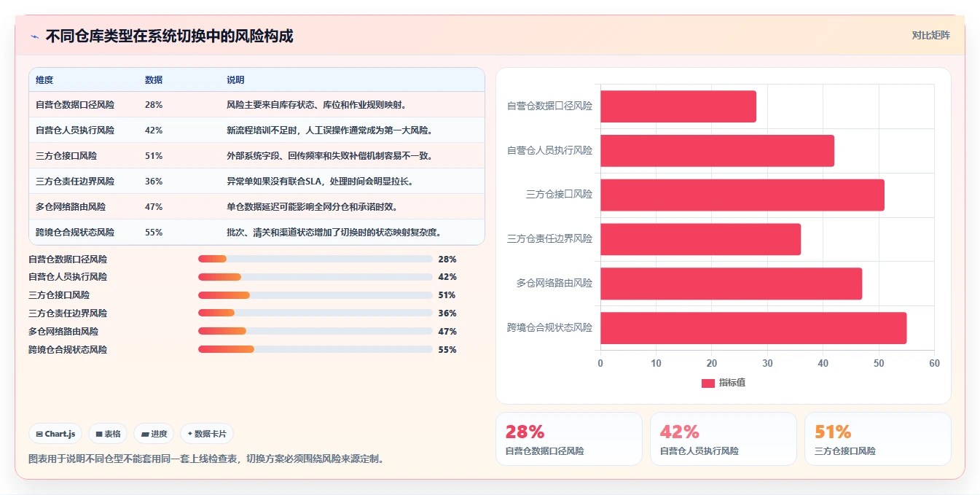Click the 数据卡片 tag chip
Image resolution: width=980 pixels, height=495 pixels.
click(x=207, y=434)
